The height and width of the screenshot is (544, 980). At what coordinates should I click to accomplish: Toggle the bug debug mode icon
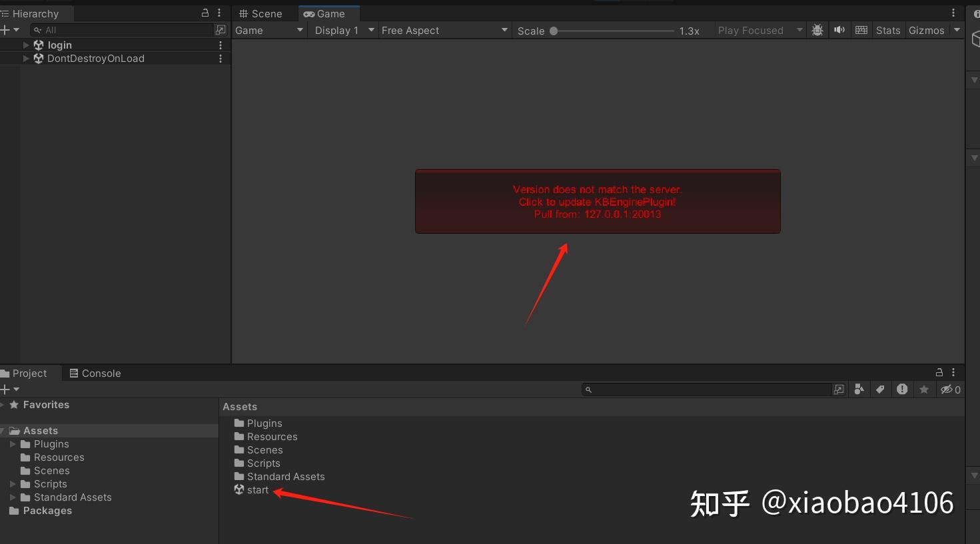[817, 30]
